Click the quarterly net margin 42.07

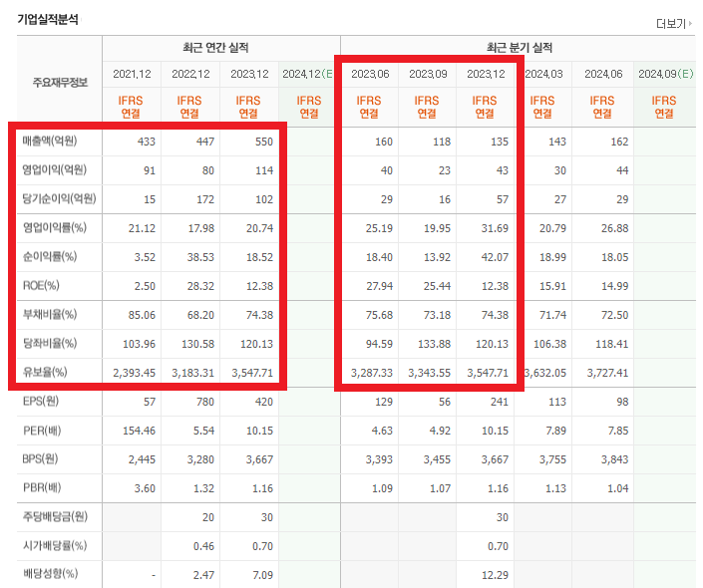[x=495, y=257]
